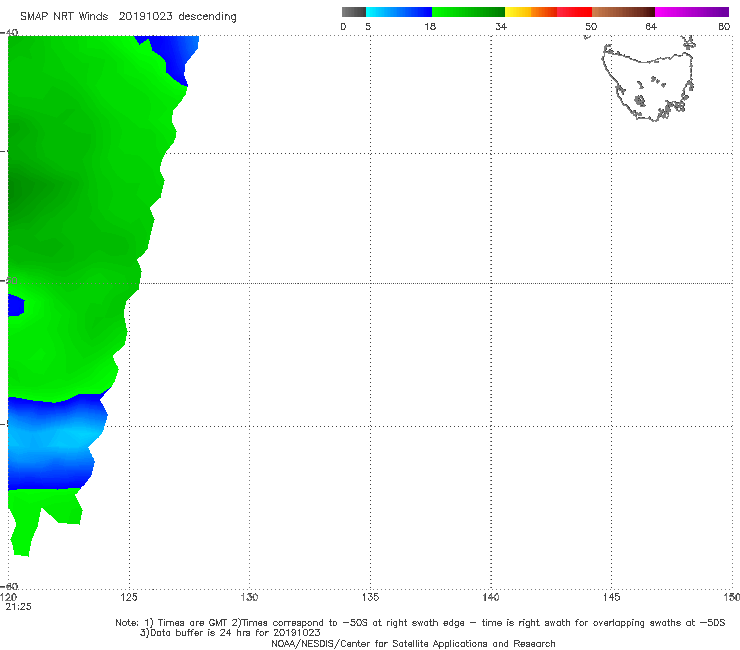Click longitude label '135' on bottom axis

coord(370,598)
